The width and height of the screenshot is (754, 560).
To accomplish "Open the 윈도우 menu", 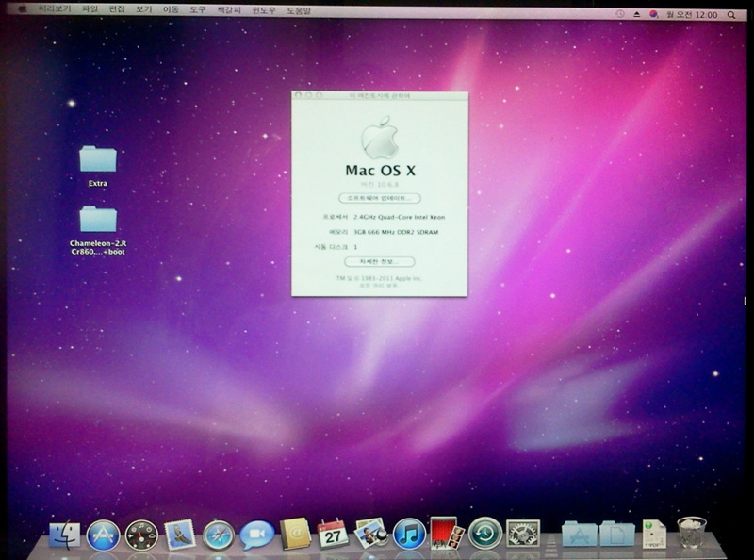I will point(264,10).
